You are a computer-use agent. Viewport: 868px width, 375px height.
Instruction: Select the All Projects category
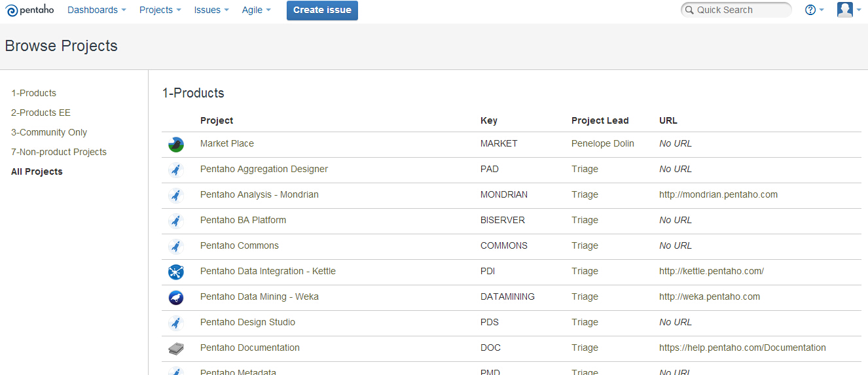pyautogui.click(x=37, y=171)
